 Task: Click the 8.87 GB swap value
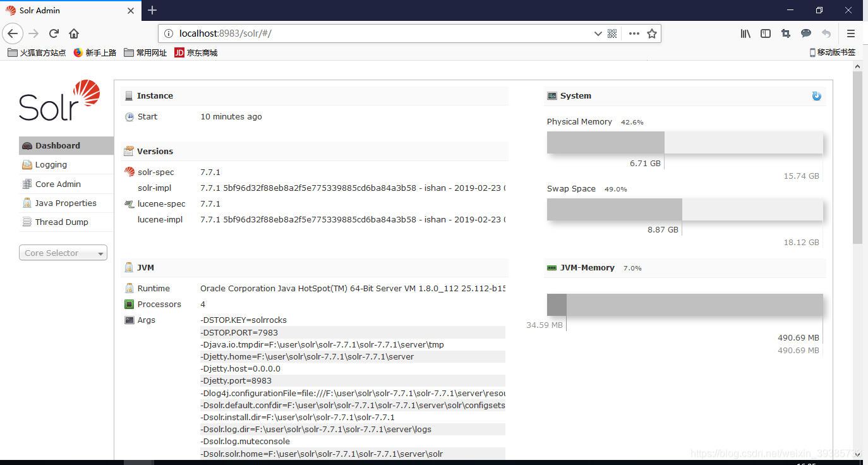pos(663,230)
